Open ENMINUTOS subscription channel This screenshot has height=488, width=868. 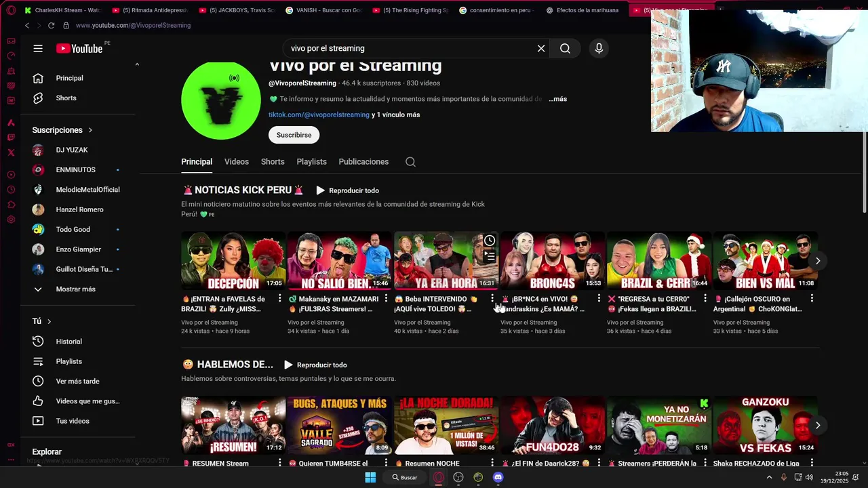[x=79, y=169]
